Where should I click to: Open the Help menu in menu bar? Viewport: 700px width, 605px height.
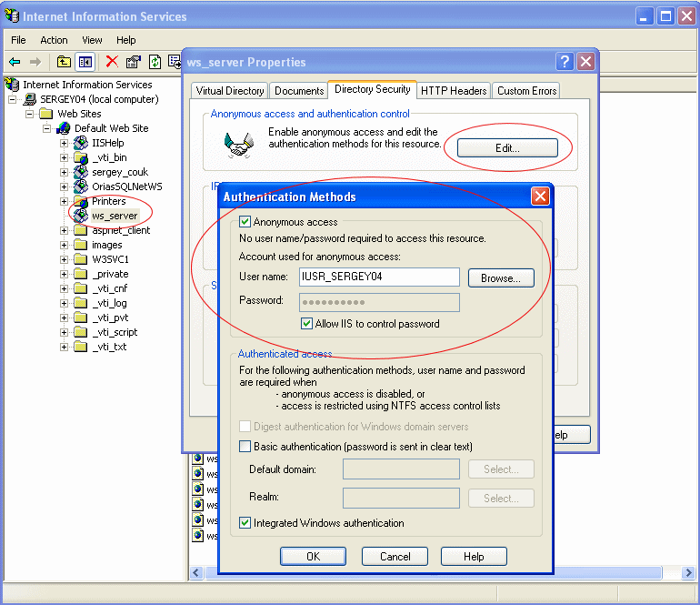pos(125,40)
